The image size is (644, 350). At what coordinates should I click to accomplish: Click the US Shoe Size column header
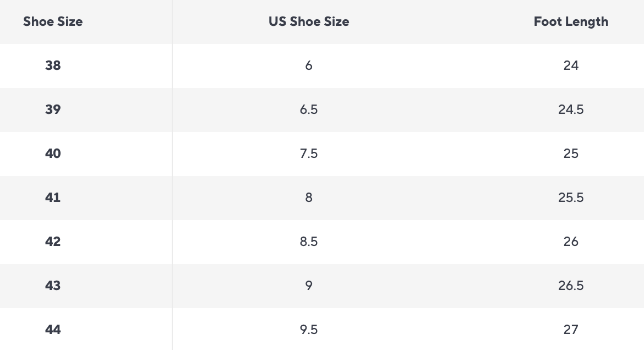[309, 22]
